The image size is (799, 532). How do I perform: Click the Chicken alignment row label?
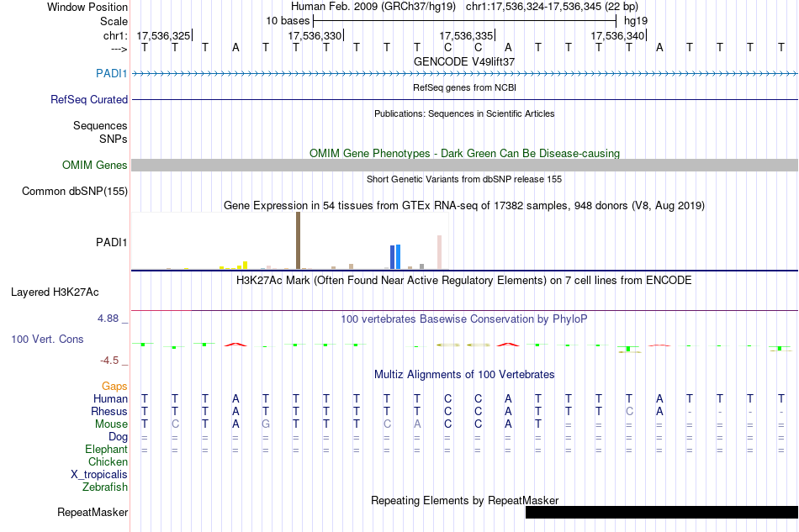[x=108, y=461]
